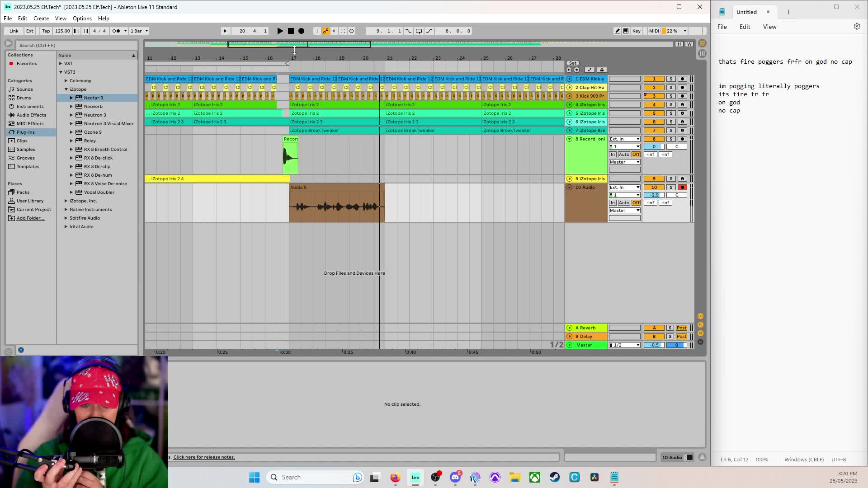The width and height of the screenshot is (868, 488).
Task: Start playback with the Play button
Action: click(280, 31)
